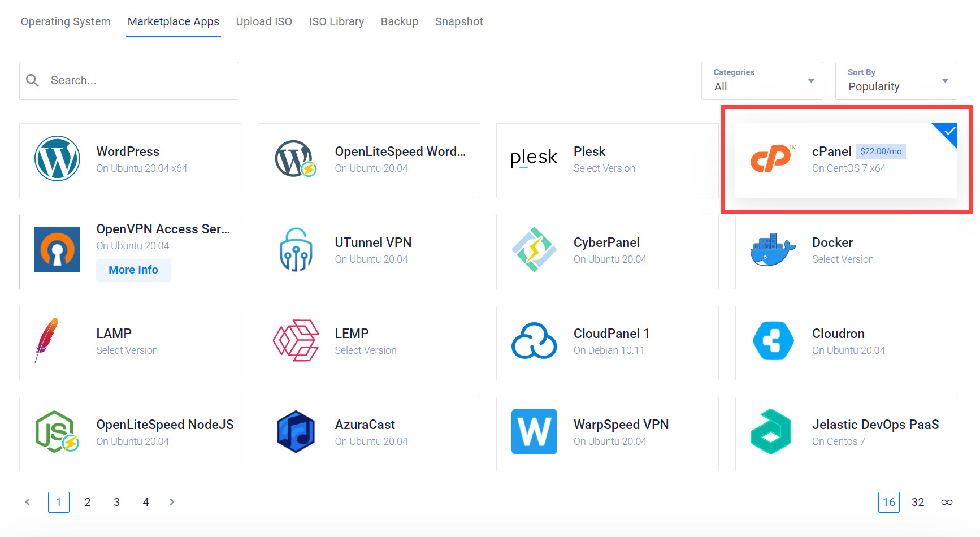Open the Categories dropdown
The image size is (980, 537).
pos(762,81)
